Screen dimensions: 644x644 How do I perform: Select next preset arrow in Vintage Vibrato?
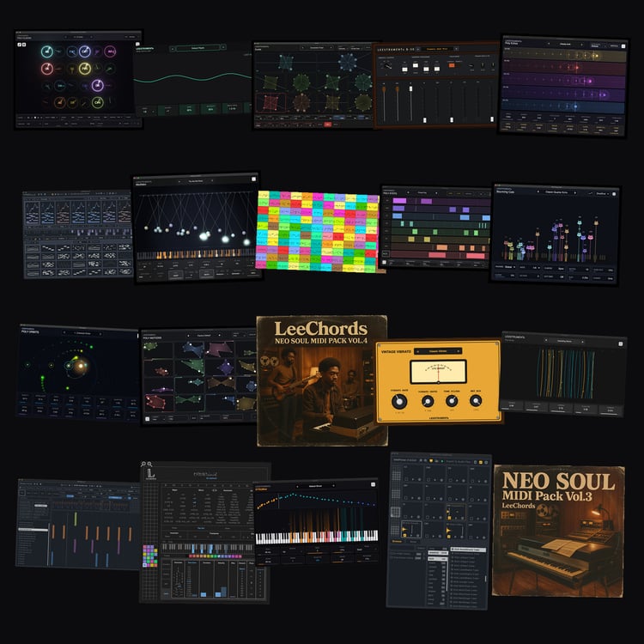click(x=459, y=351)
